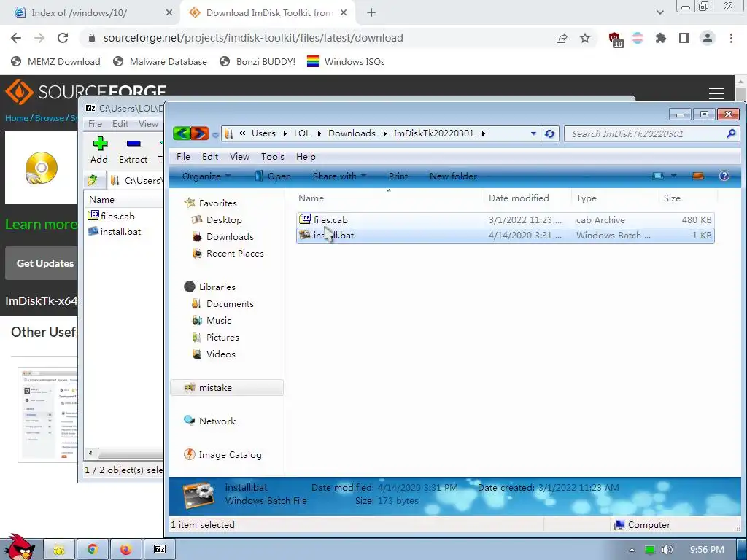Screen dimensions: 747x560
Task: Open the 7-Zip File menu
Action: (96, 124)
